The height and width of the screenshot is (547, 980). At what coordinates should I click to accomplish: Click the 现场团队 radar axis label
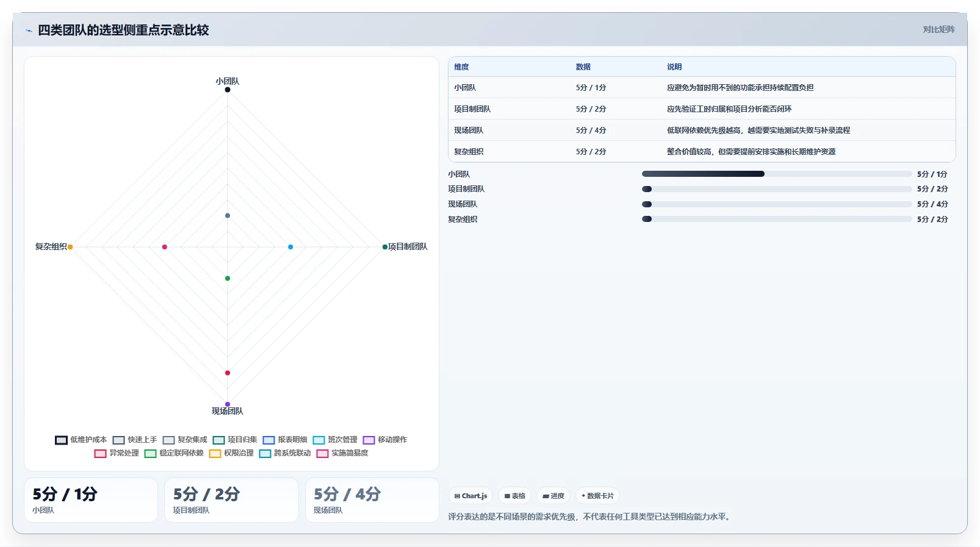(228, 412)
